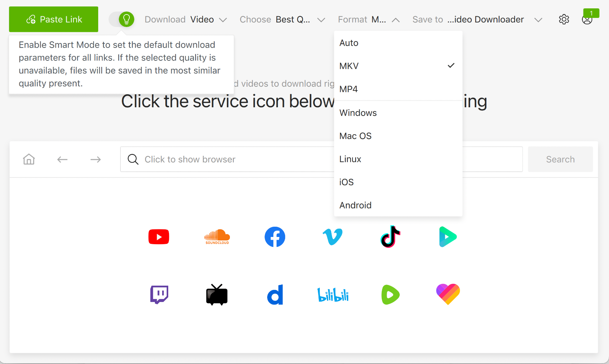Viewport: 609px width, 364px height.
Task: Select the SoundCloud service icon
Action: click(217, 237)
